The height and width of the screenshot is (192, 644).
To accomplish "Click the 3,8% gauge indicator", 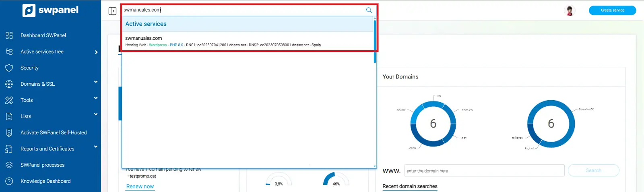I will click(279, 179).
